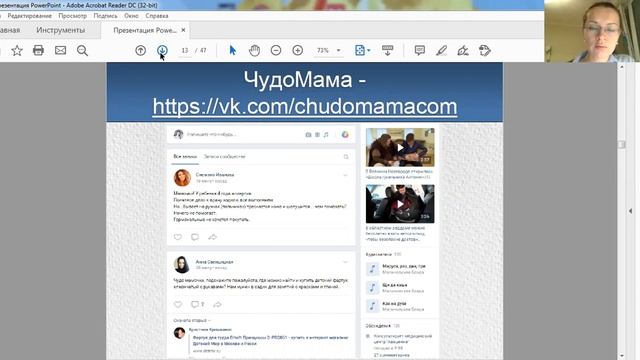This screenshot has width=640, height=360.
Task: Click the scrolling mode keyboard icon
Action: click(387, 51)
